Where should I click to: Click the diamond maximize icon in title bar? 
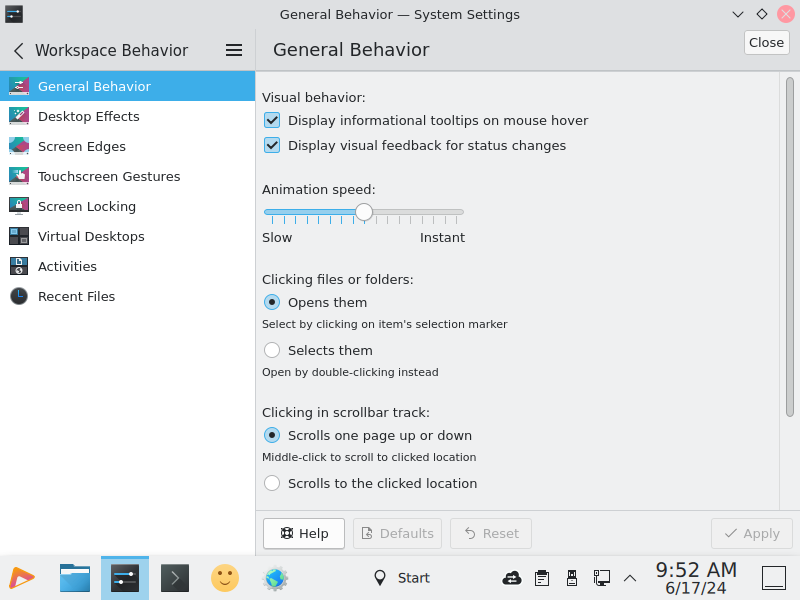762,14
